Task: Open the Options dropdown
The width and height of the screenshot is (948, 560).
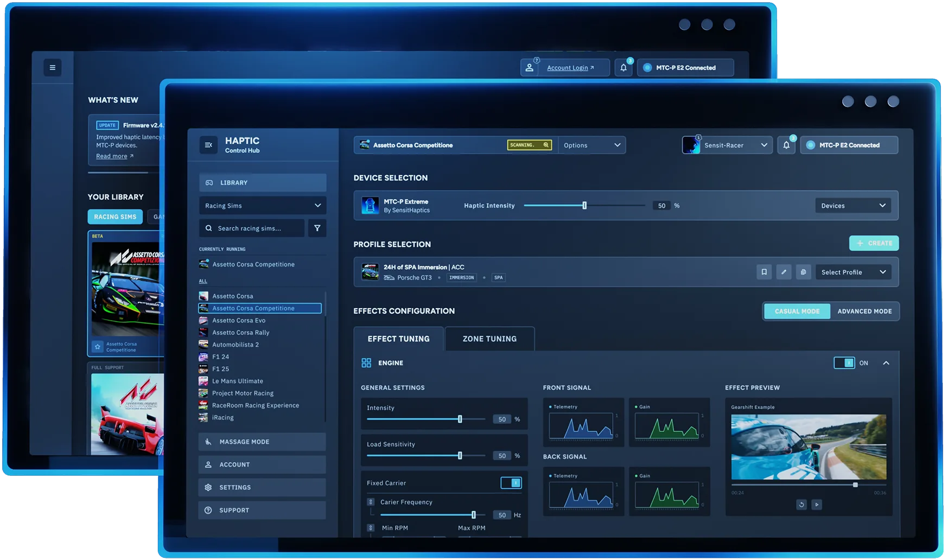Action: click(591, 145)
